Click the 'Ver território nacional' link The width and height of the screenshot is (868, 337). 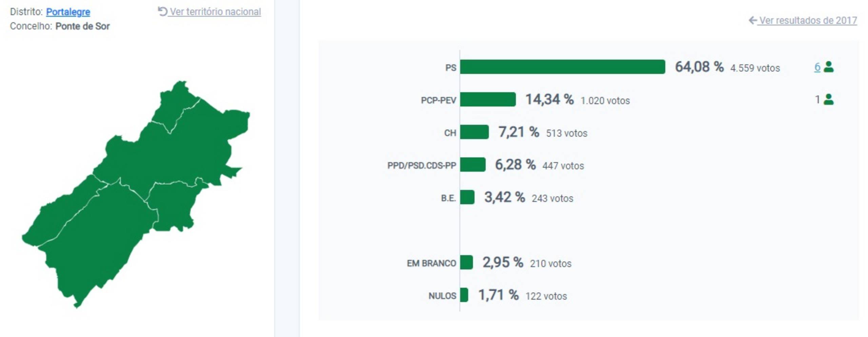click(215, 12)
